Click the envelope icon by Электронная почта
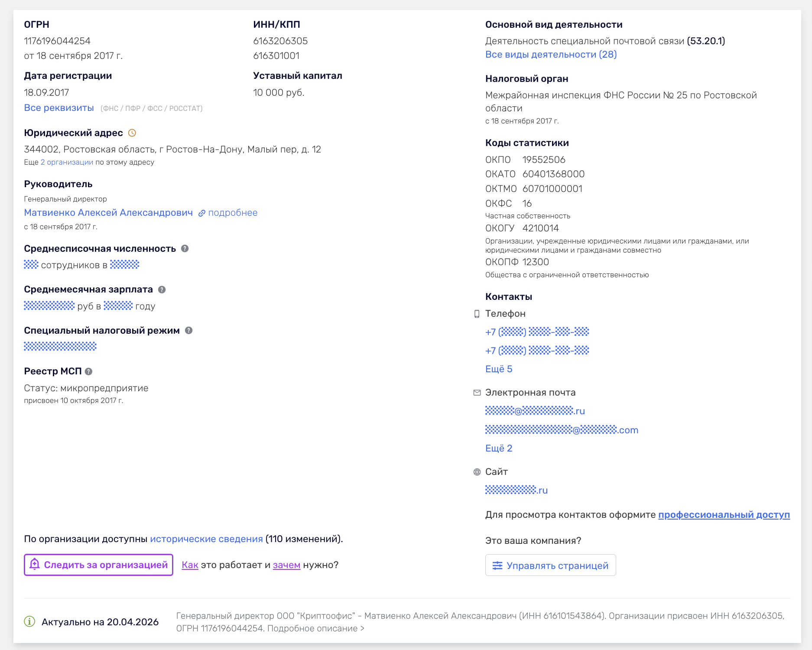 pyautogui.click(x=477, y=393)
